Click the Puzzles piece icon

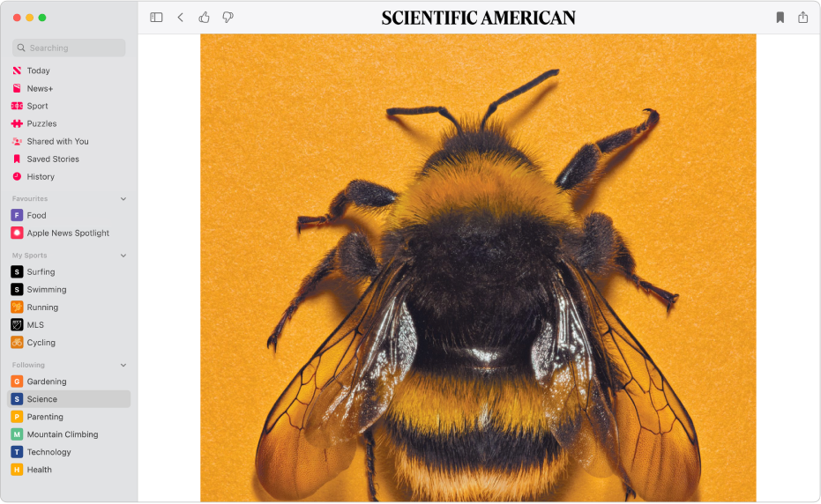tap(17, 123)
